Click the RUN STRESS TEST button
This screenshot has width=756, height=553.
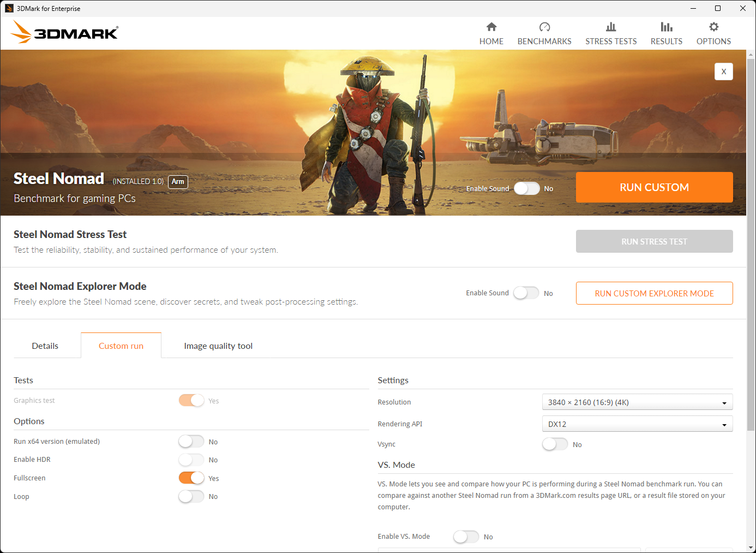655,241
